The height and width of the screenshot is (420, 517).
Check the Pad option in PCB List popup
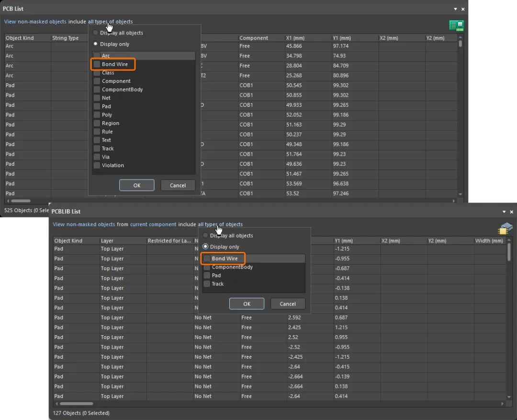click(x=97, y=107)
